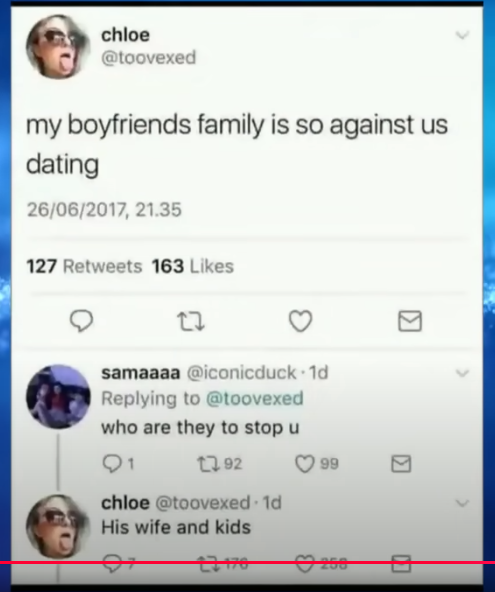View the 127 Retweets list
The height and width of the screenshot is (592, 495).
pyautogui.click(x=84, y=266)
